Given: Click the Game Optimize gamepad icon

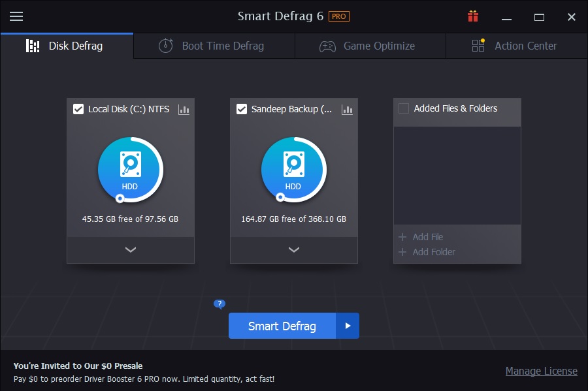Looking at the screenshot, I should (x=327, y=46).
